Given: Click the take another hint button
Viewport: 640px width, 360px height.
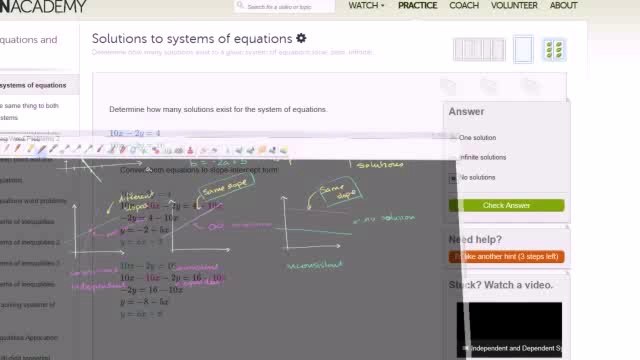Looking at the screenshot, I should click(x=507, y=256).
